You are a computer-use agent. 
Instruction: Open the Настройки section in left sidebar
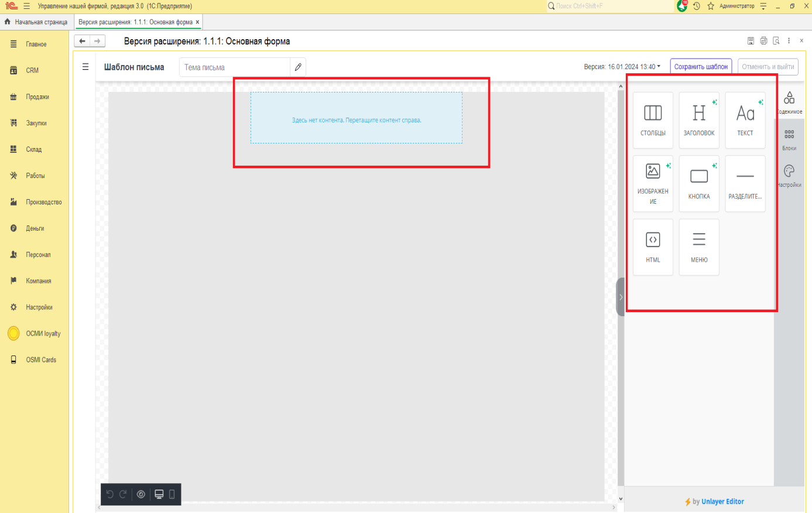tap(35, 307)
